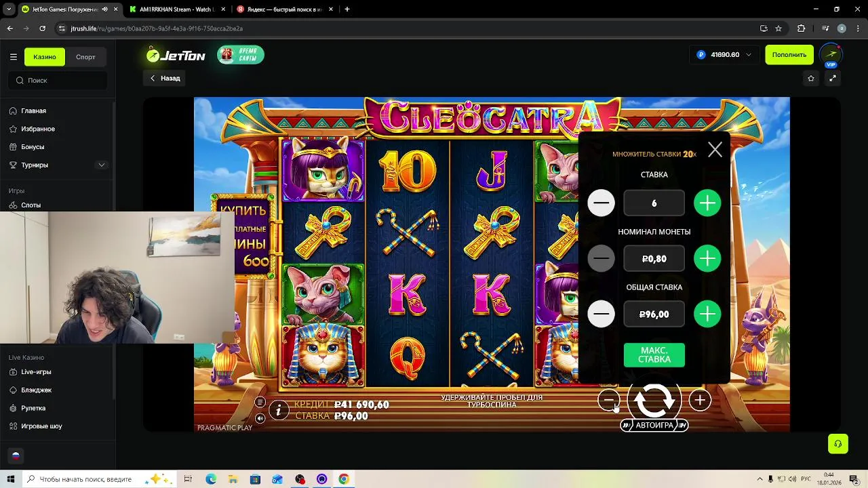Bookmark the page with the address bar star
This screenshot has height=488, width=868.
pos(778,28)
